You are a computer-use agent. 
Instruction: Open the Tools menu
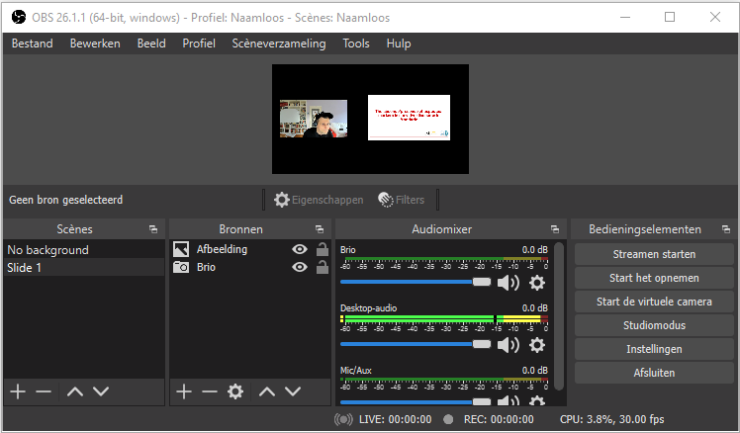click(356, 43)
